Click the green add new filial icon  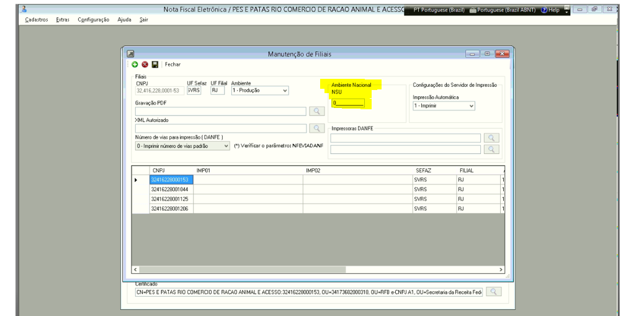click(x=135, y=65)
